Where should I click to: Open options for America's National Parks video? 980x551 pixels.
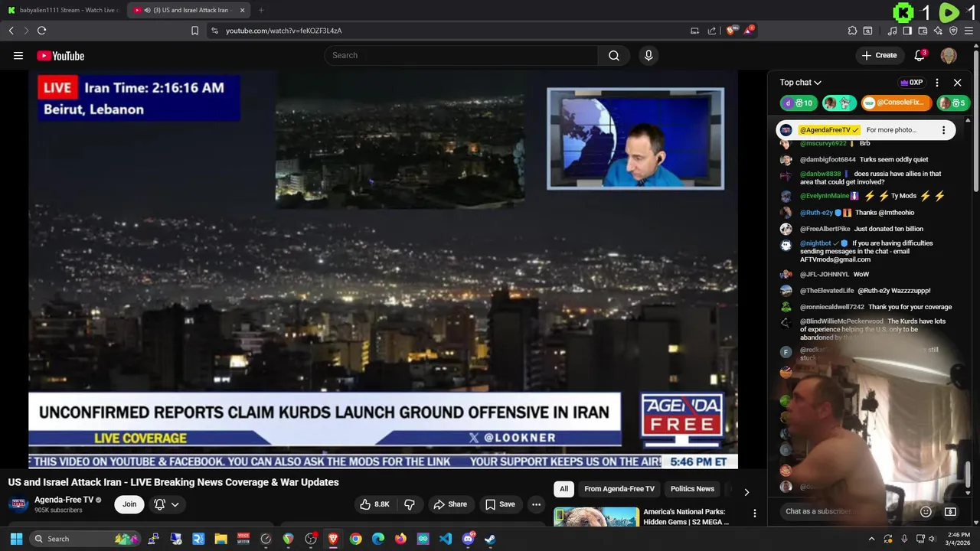pos(754,514)
